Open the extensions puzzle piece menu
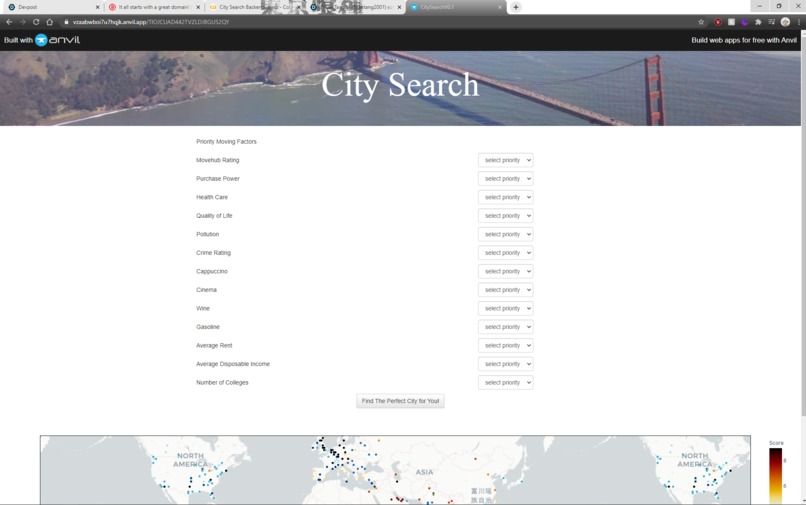 click(x=758, y=22)
